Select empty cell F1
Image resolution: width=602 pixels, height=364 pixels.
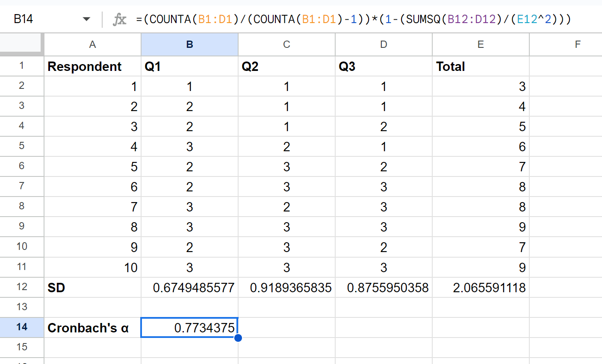[x=566, y=66]
